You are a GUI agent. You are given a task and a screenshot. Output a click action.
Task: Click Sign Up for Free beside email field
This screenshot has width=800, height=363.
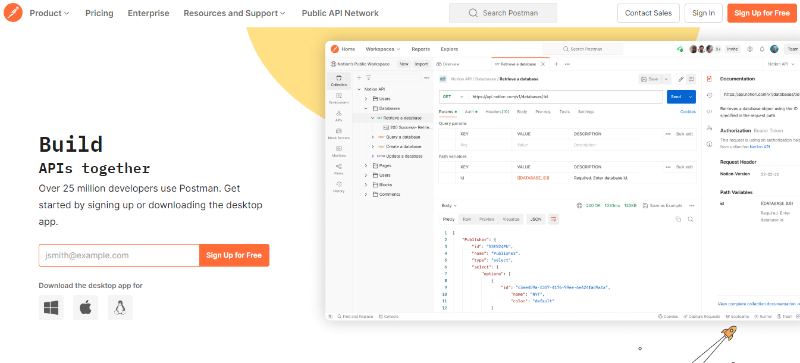(234, 255)
